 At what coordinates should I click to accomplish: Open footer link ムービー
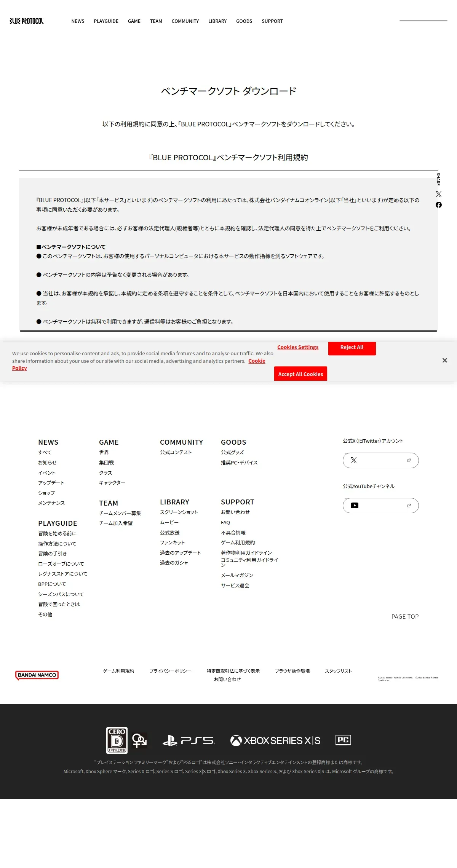point(169,522)
